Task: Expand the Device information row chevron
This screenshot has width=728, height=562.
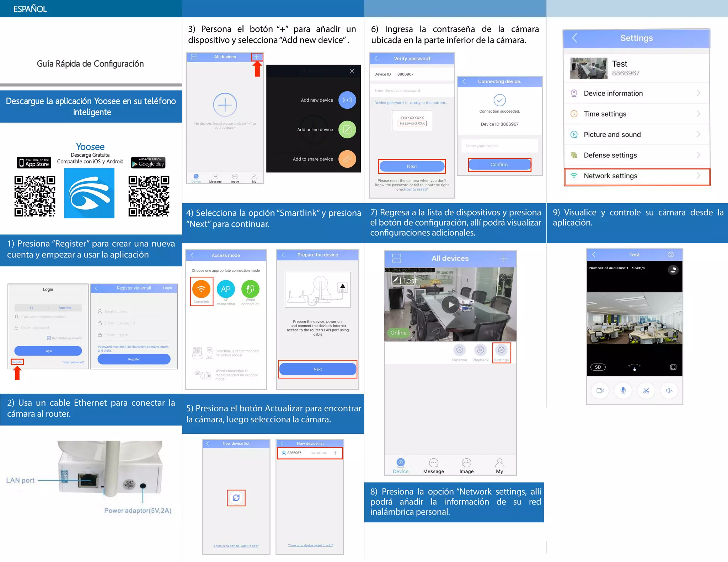Action: click(698, 93)
